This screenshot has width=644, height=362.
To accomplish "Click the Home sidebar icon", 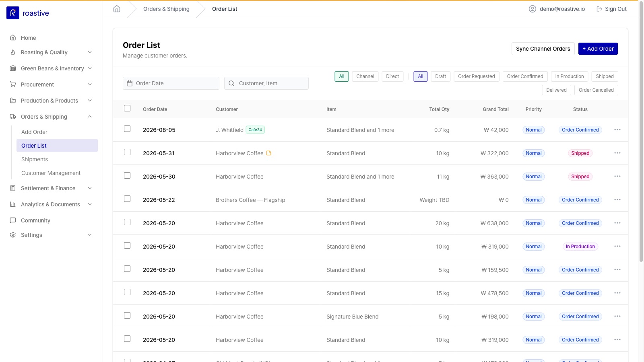I will tap(13, 38).
